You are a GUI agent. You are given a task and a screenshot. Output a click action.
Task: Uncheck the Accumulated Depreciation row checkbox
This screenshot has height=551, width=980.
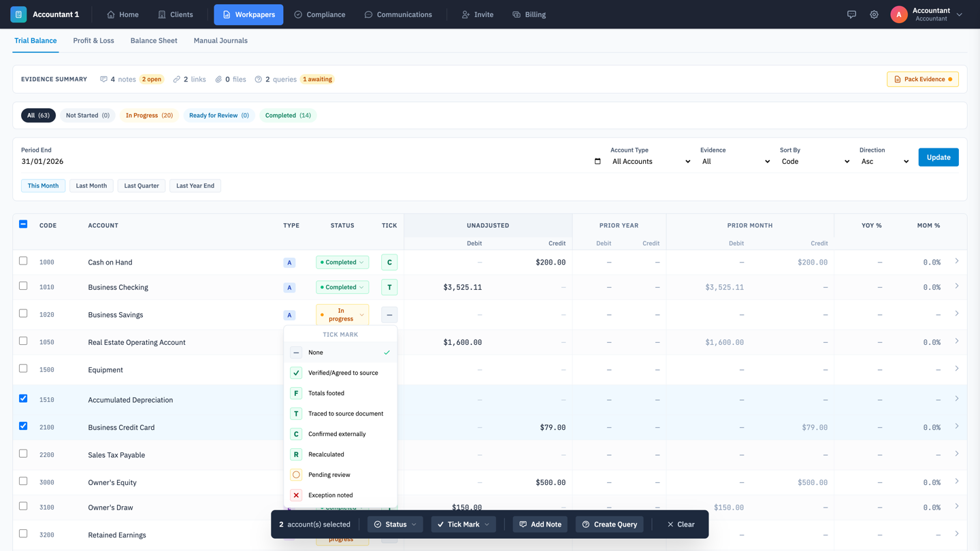pos(23,399)
